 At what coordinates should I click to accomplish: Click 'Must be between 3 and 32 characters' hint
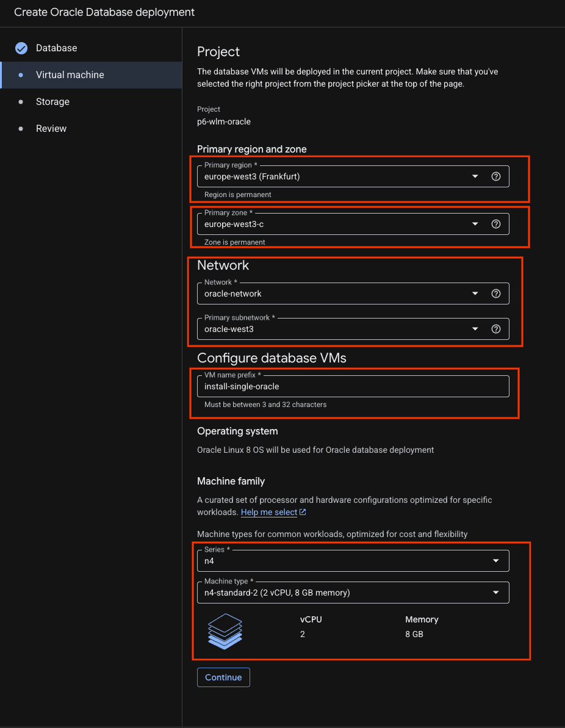[x=265, y=405]
